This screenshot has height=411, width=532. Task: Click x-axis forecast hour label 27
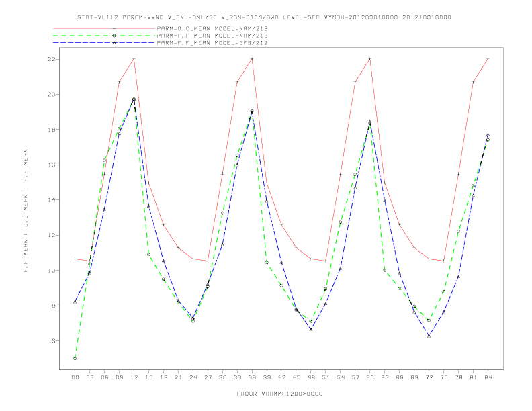[x=208, y=377]
